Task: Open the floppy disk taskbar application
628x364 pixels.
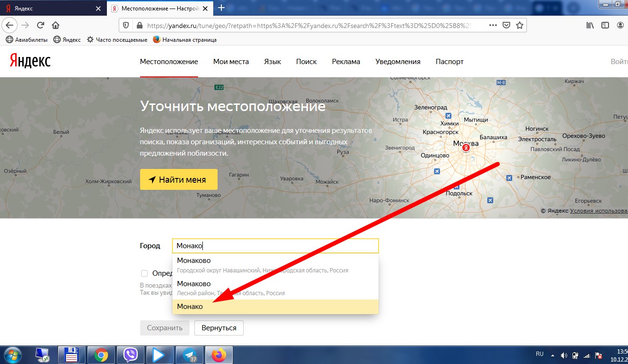Action: click(x=71, y=355)
